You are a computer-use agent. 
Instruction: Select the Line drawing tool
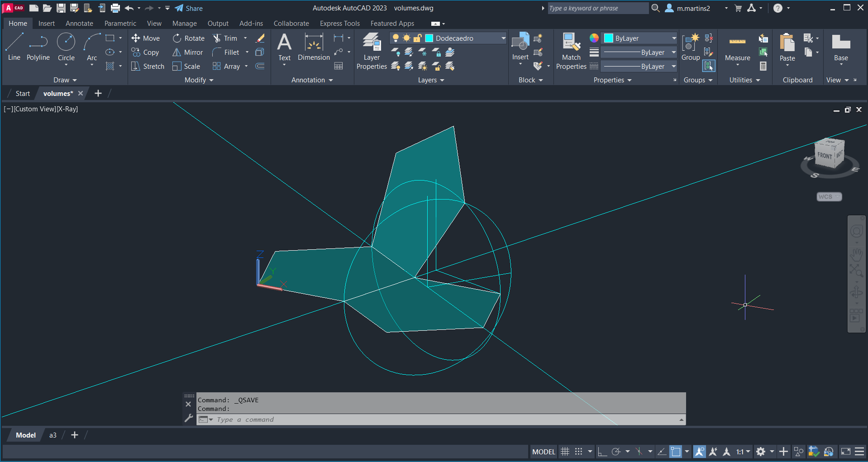[x=14, y=46]
